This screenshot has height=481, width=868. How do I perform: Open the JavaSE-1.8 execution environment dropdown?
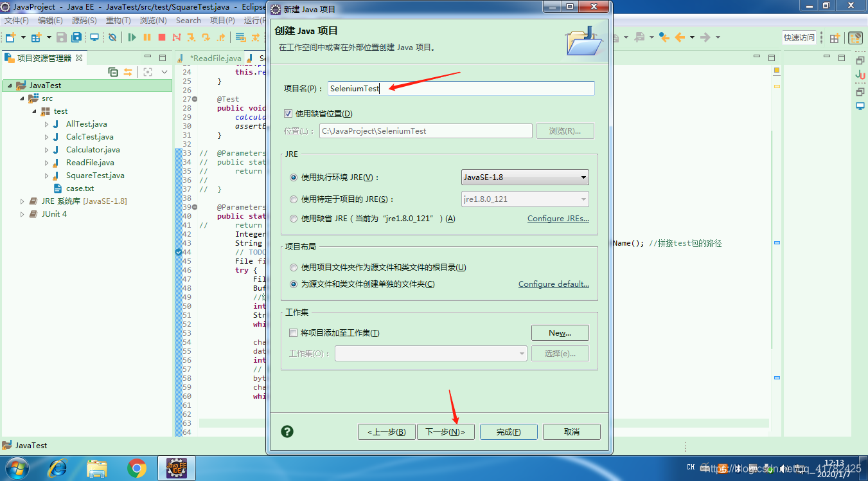[x=525, y=177]
